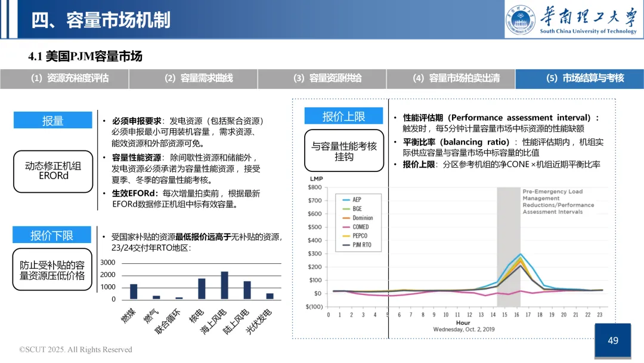Click the Pre-Emergency Load Management annotation text

click(x=558, y=201)
